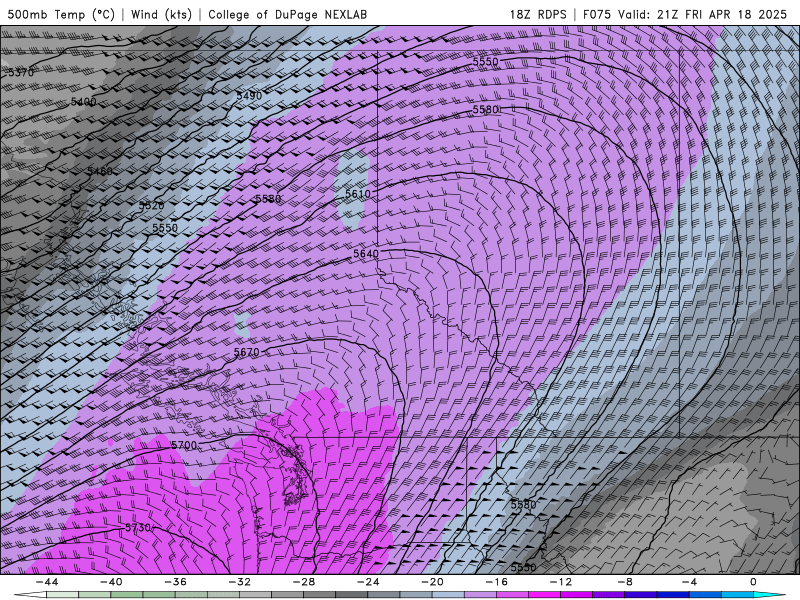Click the -16 colorbar tick label

click(496, 582)
